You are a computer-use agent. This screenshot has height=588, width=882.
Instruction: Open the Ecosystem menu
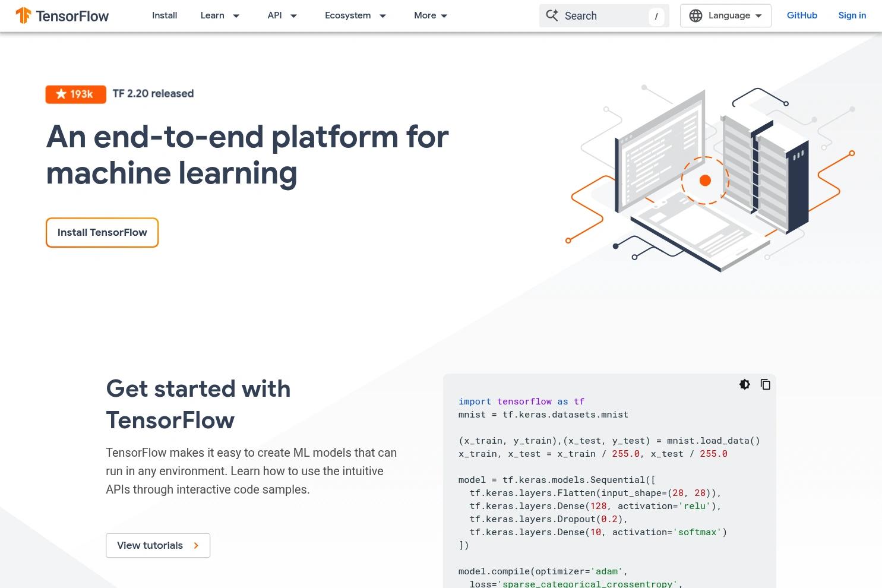347,15
